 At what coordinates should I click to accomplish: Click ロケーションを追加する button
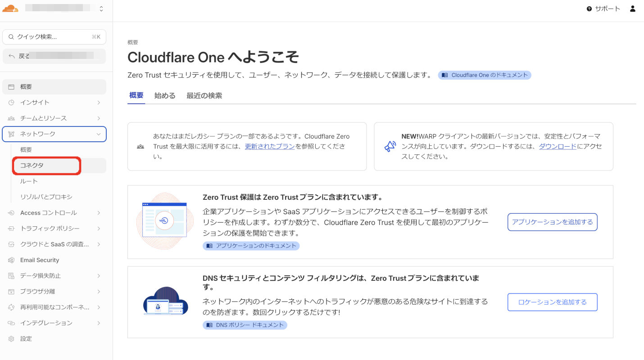point(553,302)
